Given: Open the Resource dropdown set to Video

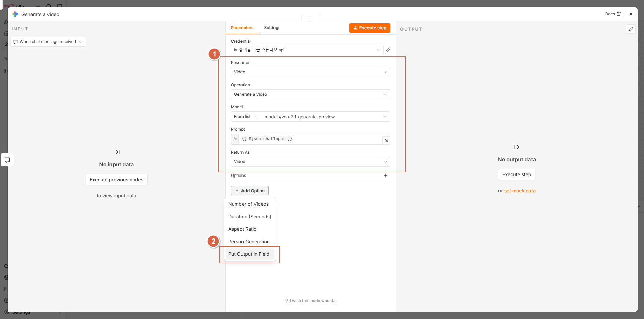Looking at the screenshot, I should tap(311, 72).
